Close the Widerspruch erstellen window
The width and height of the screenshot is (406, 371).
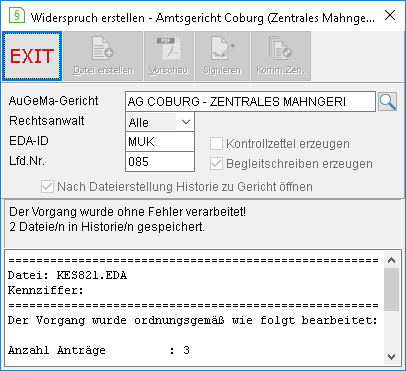pos(390,15)
